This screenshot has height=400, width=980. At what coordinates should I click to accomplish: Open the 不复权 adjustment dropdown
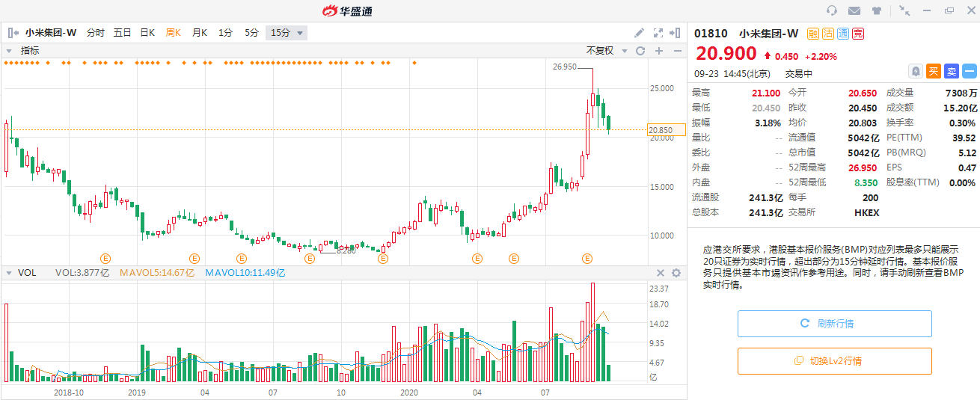[x=605, y=51]
